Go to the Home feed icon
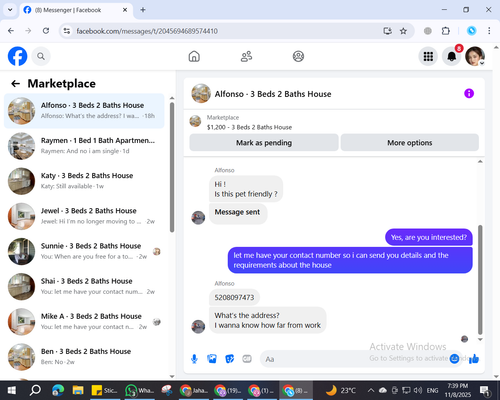Viewport: 500px width, 400px height. click(x=194, y=56)
